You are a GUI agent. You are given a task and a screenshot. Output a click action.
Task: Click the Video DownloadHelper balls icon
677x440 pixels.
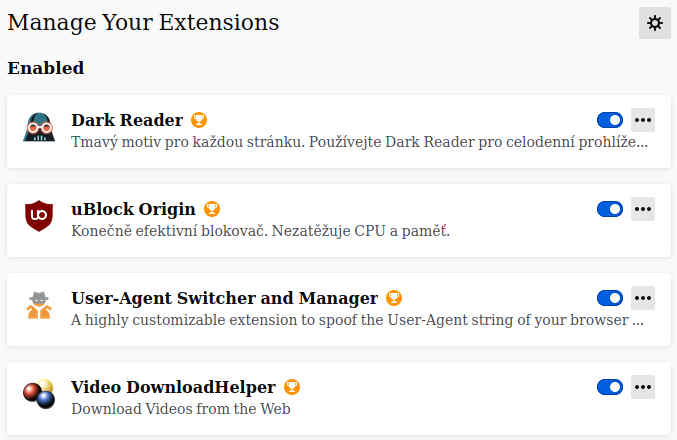click(x=39, y=394)
